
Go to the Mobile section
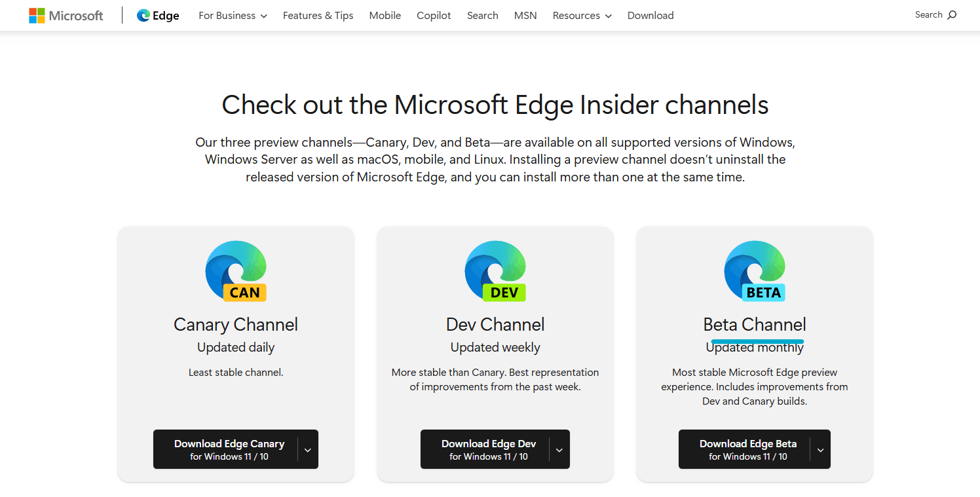[385, 15]
